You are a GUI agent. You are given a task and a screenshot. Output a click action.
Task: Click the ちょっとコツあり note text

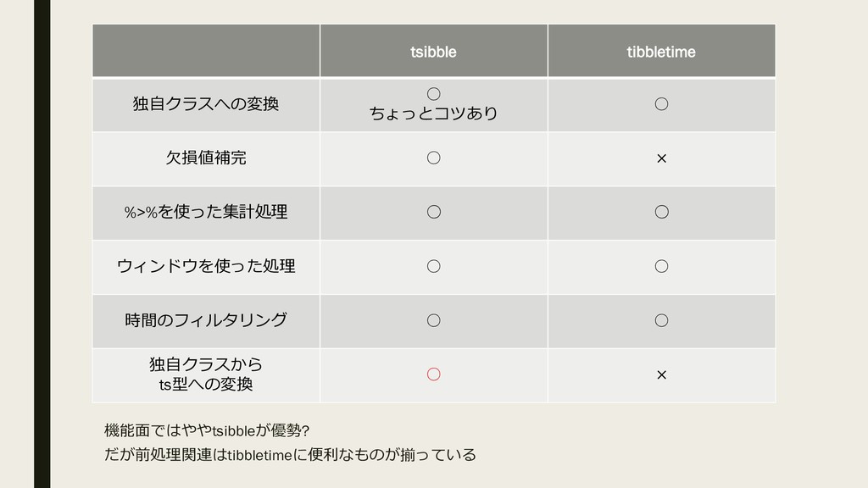[433, 114]
